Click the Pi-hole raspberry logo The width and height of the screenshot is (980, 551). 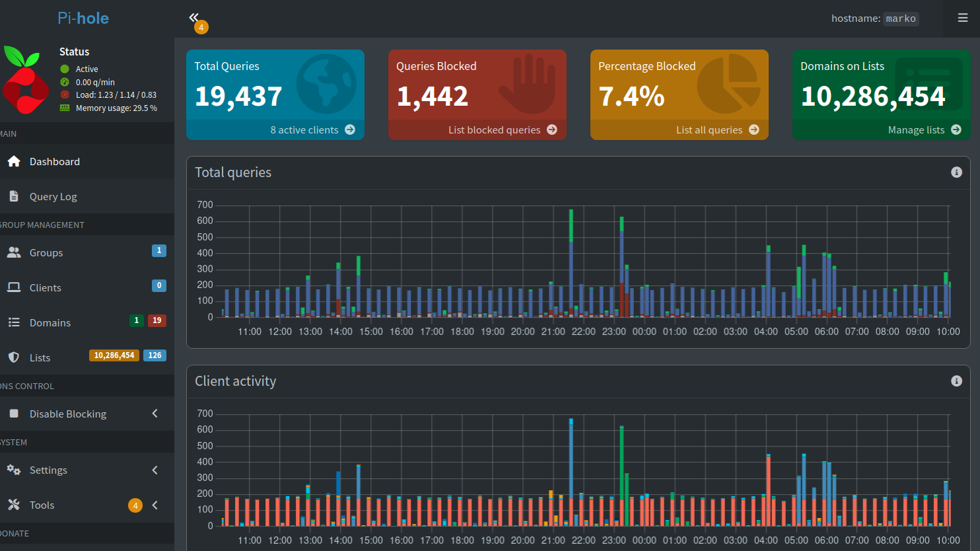click(x=25, y=79)
